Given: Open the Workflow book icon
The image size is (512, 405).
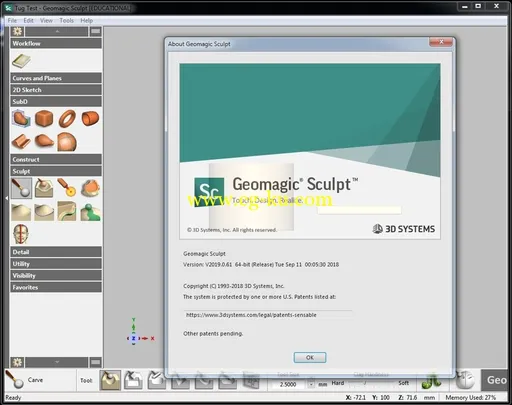Looking at the screenshot, I should pyautogui.click(x=22, y=61).
